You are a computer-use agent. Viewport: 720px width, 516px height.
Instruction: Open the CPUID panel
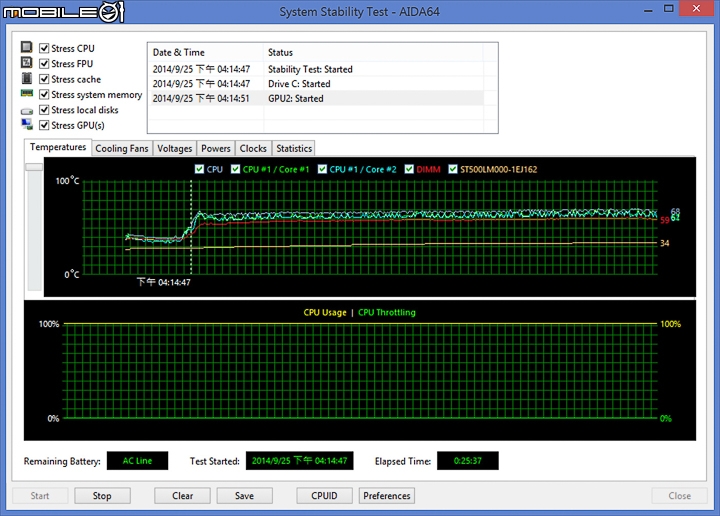tap(324, 496)
